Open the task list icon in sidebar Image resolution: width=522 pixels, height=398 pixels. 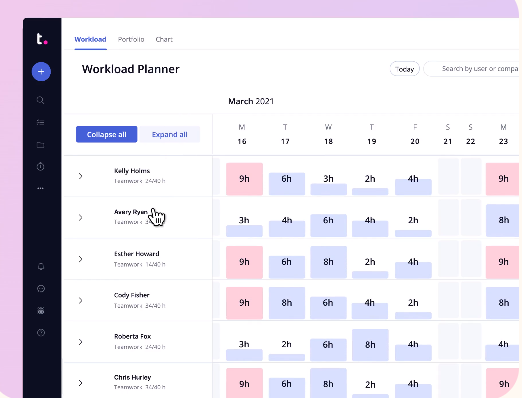point(41,122)
